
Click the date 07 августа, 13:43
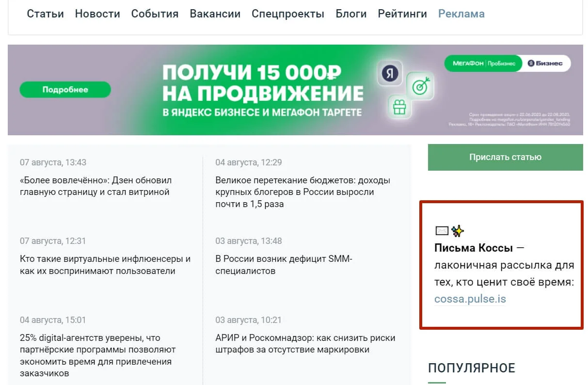[53, 162]
